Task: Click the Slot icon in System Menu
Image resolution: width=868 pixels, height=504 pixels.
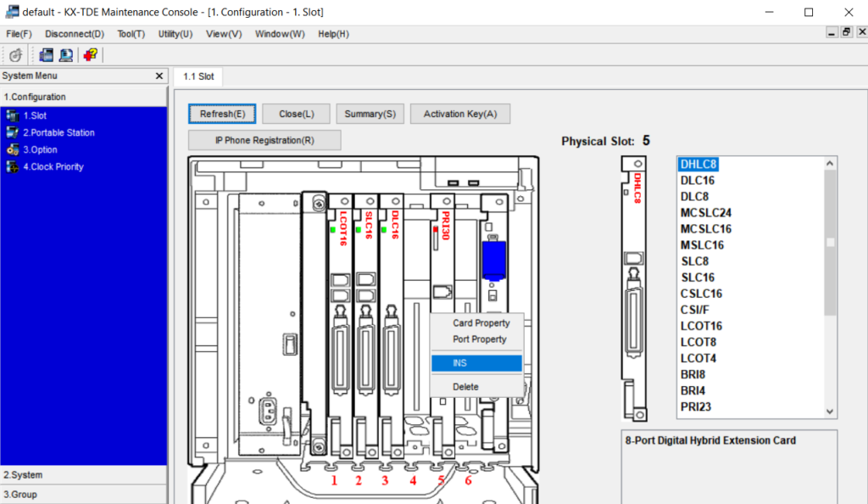Action: pos(12,115)
